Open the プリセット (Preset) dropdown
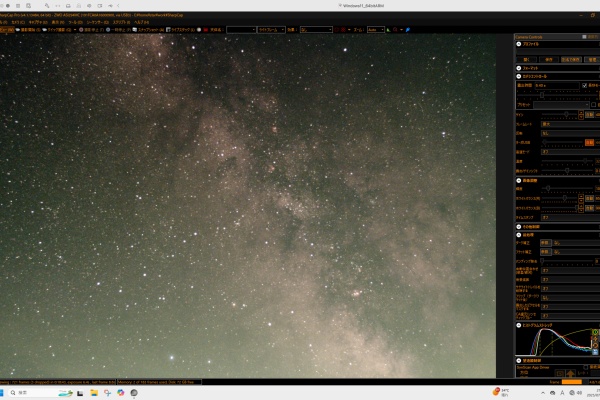 [x=561, y=104]
